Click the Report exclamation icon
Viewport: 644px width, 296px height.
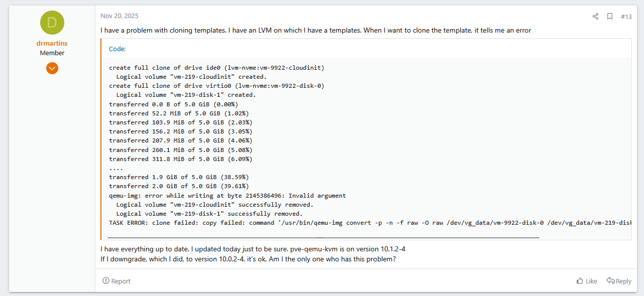[x=106, y=281]
